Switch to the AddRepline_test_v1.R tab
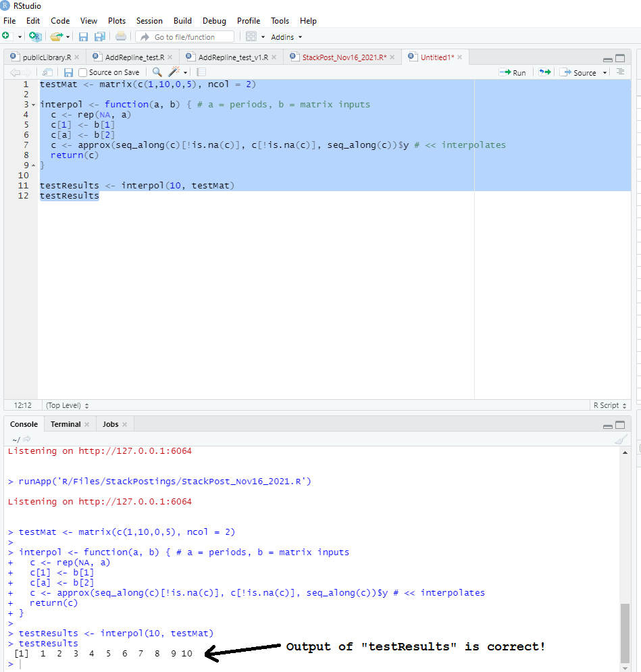The image size is (641, 672). (233, 57)
